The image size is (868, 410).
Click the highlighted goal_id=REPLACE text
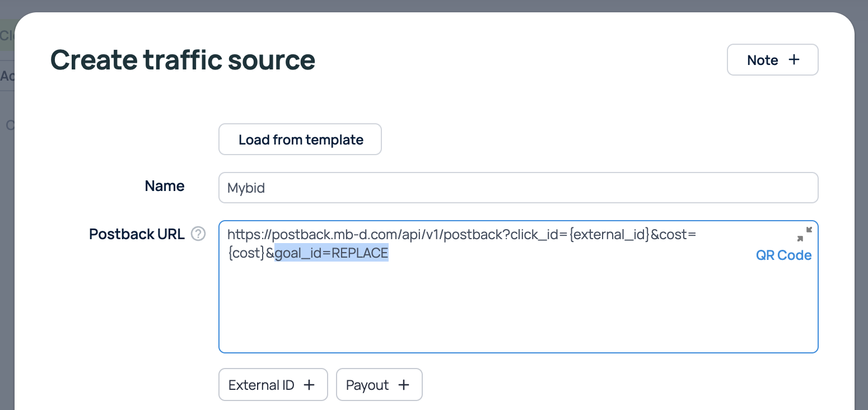pyautogui.click(x=332, y=254)
